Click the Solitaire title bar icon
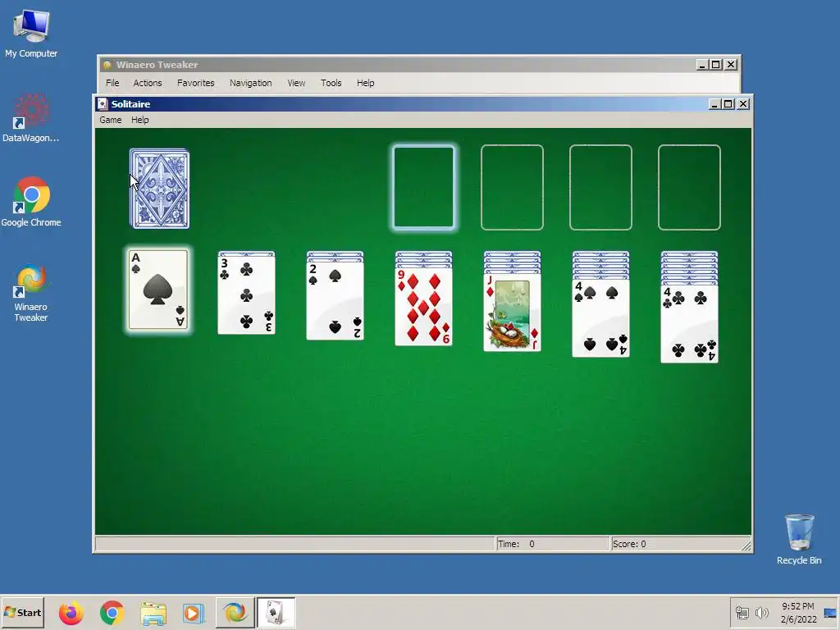Screen dimensions: 840x630 point(103,104)
